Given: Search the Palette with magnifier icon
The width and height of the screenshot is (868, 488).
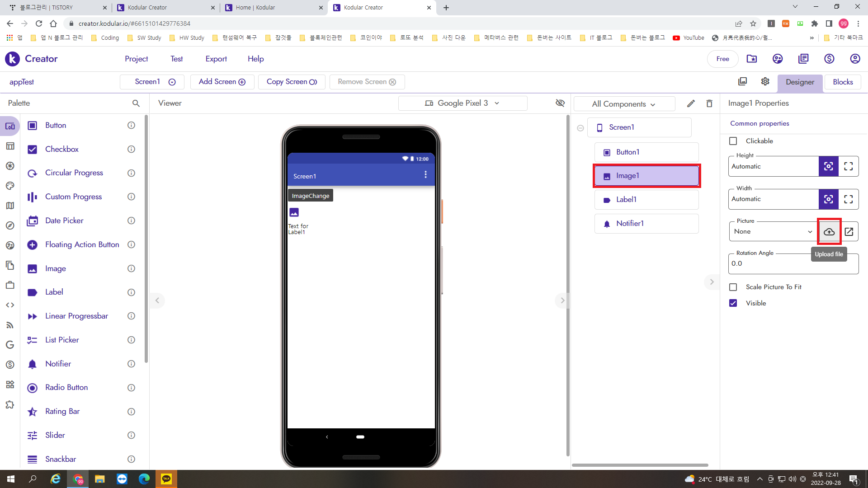Looking at the screenshot, I should click(x=136, y=103).
